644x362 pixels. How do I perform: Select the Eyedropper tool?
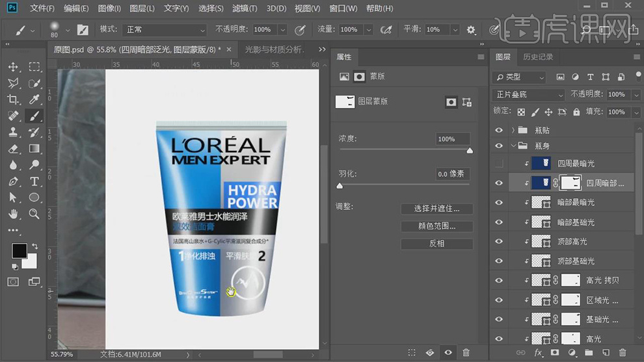coord(34,99)
